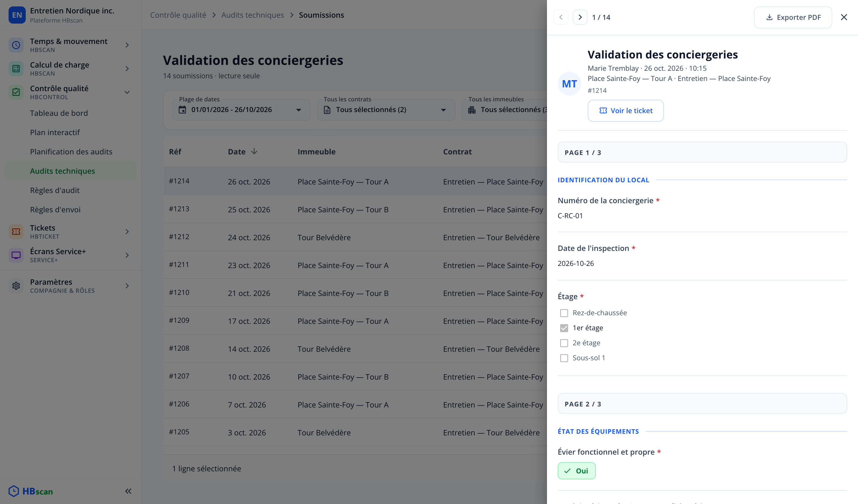Close the submission detail panel

[x=844, y=17]
